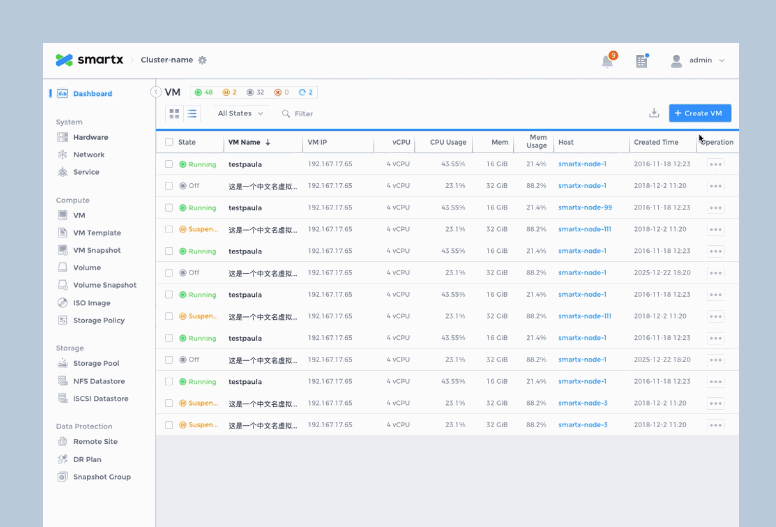Screen dimensions: 776x527
Task: Open operation menu for first testpaula row
Action: click(716, 164)
